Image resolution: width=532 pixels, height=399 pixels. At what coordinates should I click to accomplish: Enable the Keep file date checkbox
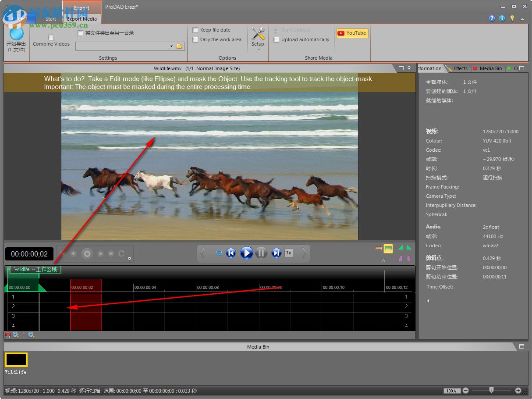195,30
